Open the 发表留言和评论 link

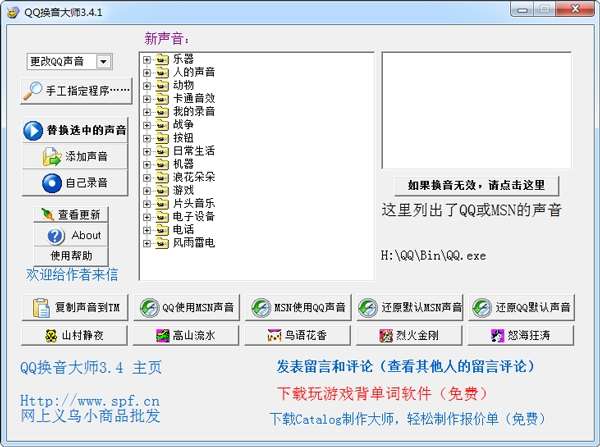[x=406, y=367]
